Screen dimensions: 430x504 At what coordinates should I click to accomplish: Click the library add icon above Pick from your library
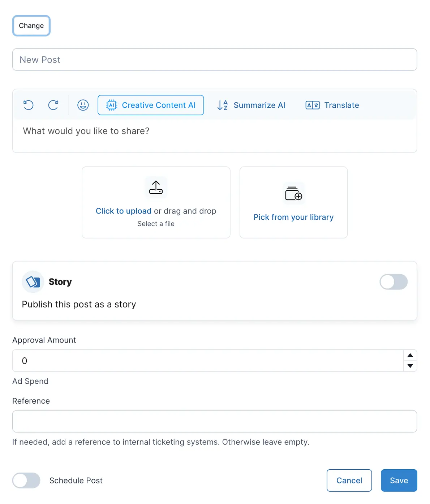[293, 193]
